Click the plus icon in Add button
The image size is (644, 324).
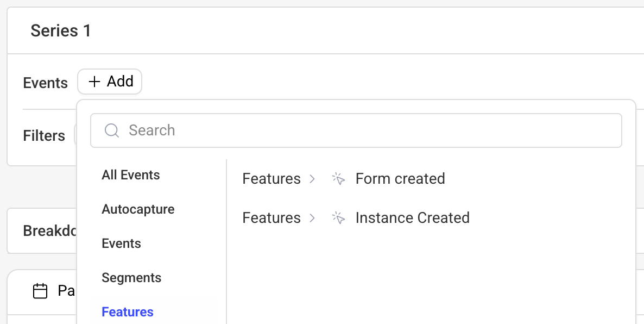pos(94,82)
